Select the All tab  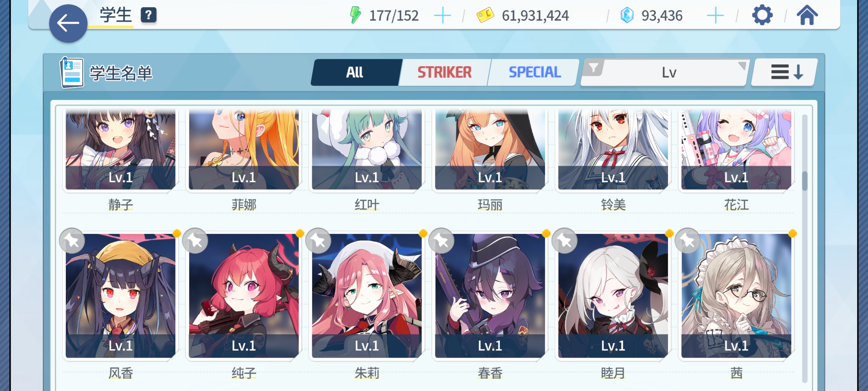[355, 72]
